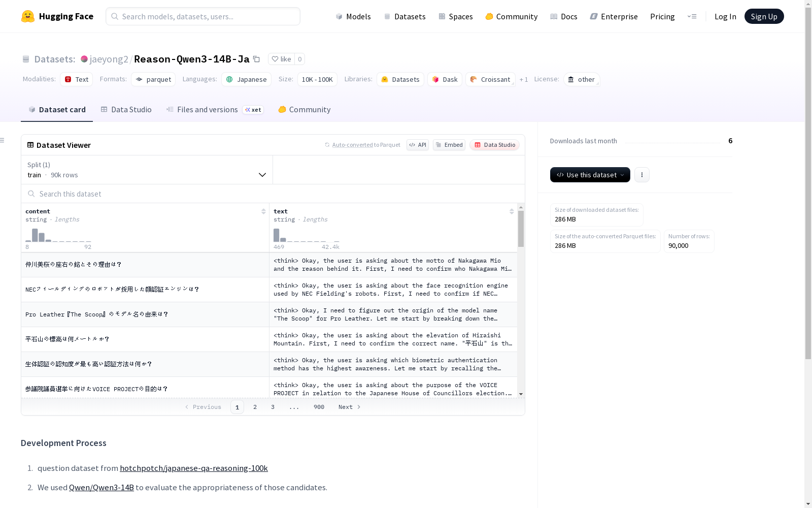The image size is (812, 508).
Task: Click the search magnifier icon in the dataset search
Action: click(31, 194)
